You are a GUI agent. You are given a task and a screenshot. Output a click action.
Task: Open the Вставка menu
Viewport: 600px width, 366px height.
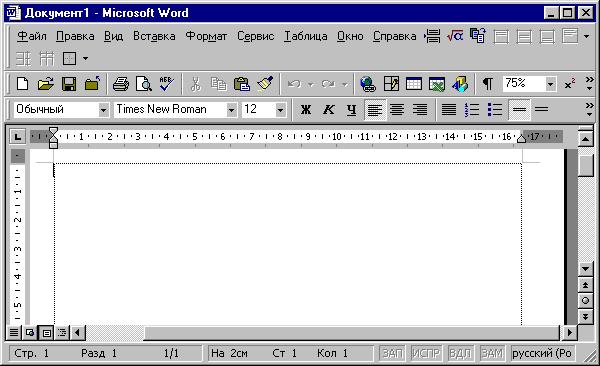tap(154, 36)
